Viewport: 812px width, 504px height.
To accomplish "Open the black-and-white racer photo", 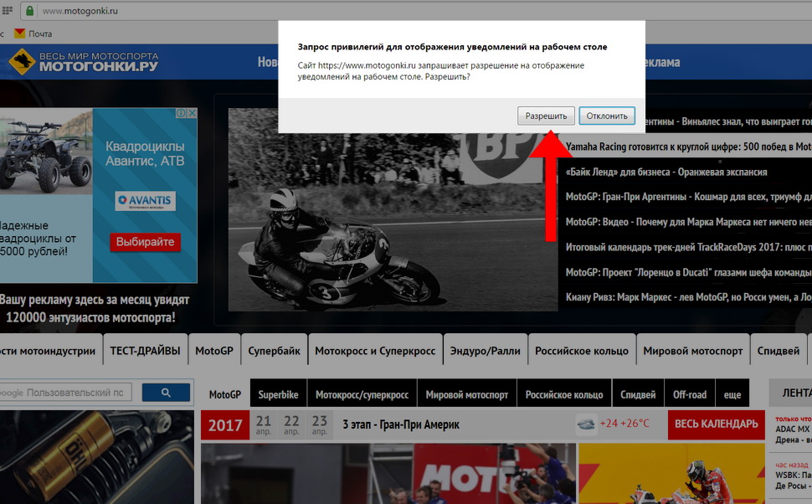I will pos(393,209).
